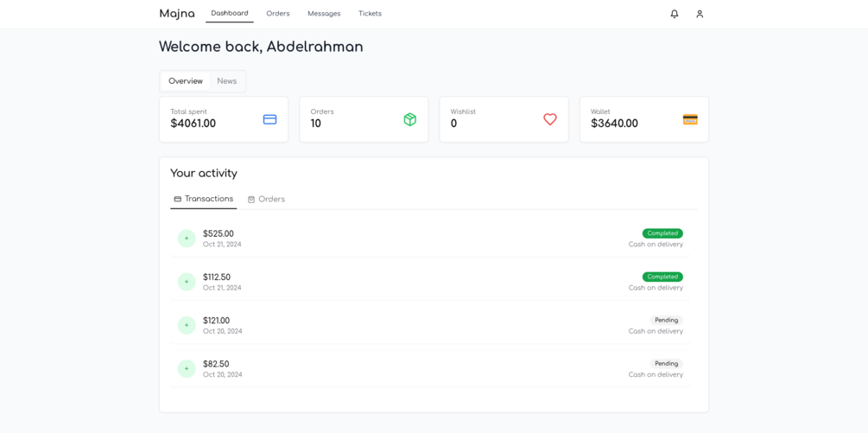Click the plus icon beside $121.00
Image resolution: width=868 pixels, height=433 pixels.
point(187,325)
